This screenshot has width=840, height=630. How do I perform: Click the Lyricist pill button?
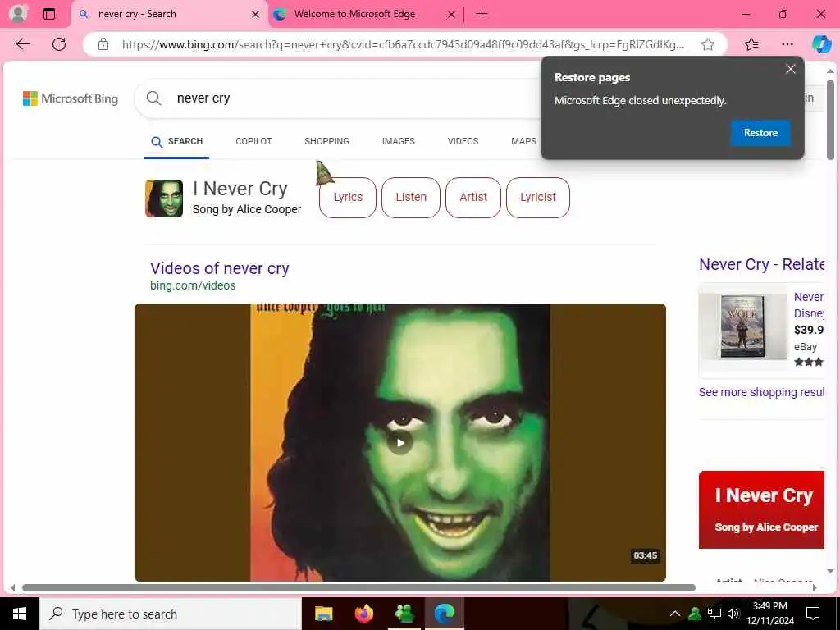click(538, 197)
